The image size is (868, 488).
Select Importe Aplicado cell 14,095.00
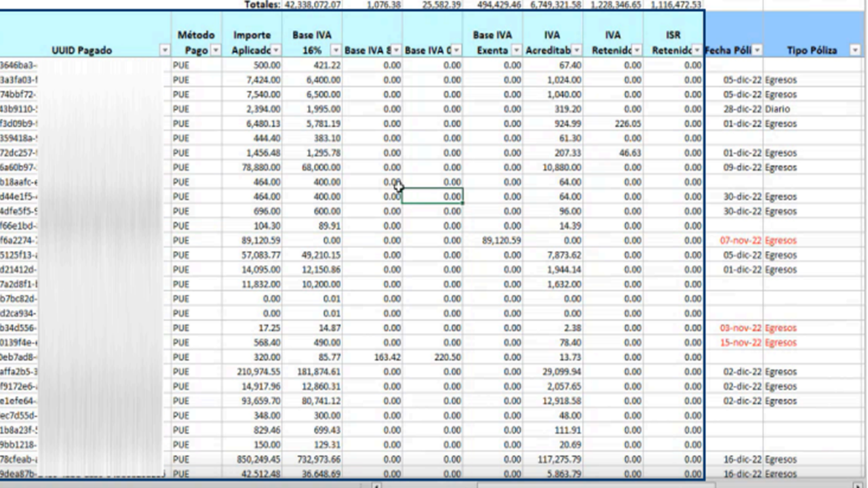pyautogui.click(x=252, y=270)
